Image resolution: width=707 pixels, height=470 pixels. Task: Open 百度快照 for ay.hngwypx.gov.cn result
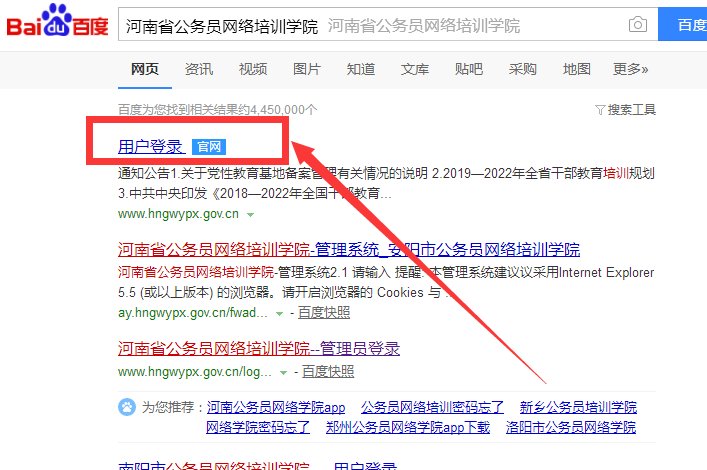(324, 313)
